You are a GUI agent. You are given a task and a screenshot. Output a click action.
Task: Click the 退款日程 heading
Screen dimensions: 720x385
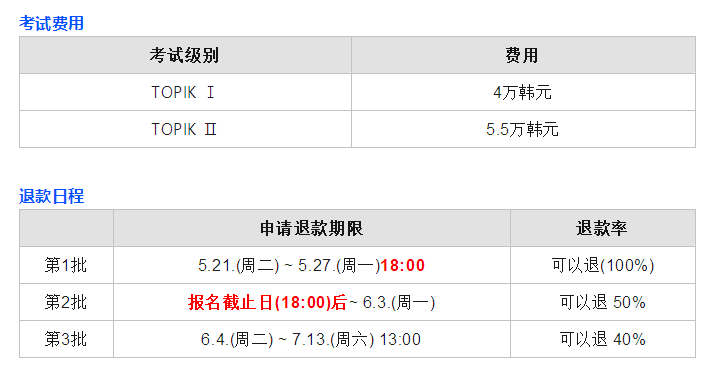click(51, 196)
